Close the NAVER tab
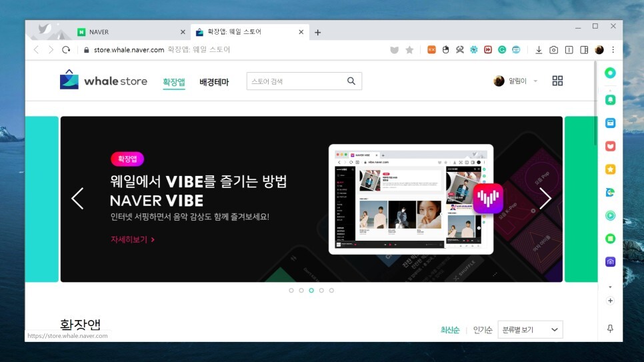The height and width of the screenshot is (362, 644). [x=183, y=32]
